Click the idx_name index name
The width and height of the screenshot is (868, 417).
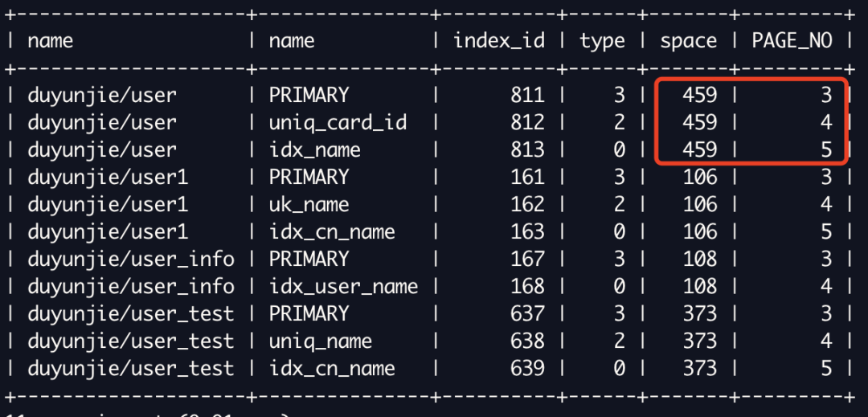(x=315, y=150)
